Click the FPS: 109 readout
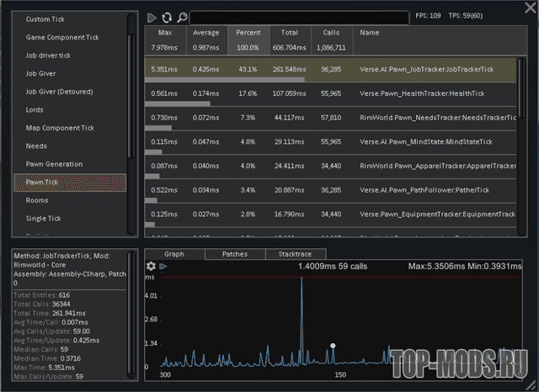The image size is (539, 392). [428, 16]
